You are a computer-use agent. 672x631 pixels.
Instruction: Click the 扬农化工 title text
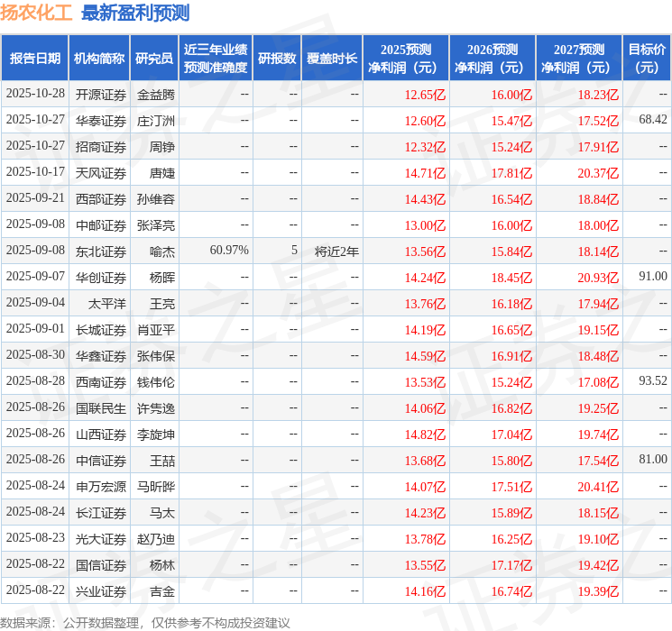pyautogui.click(x=36, y=13)
